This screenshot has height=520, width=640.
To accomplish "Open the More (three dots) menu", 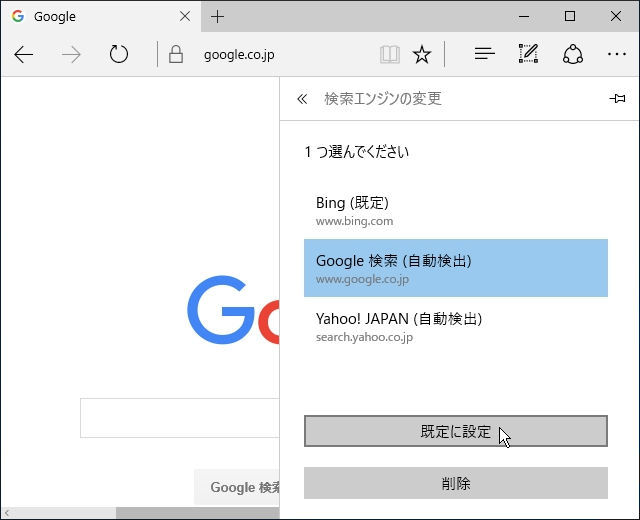I will coord(617,54).
